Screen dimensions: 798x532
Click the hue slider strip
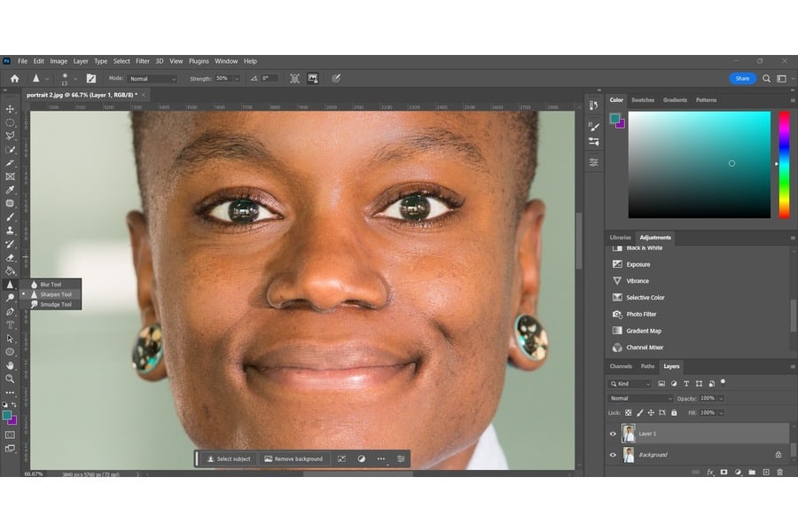pos(785,165)
